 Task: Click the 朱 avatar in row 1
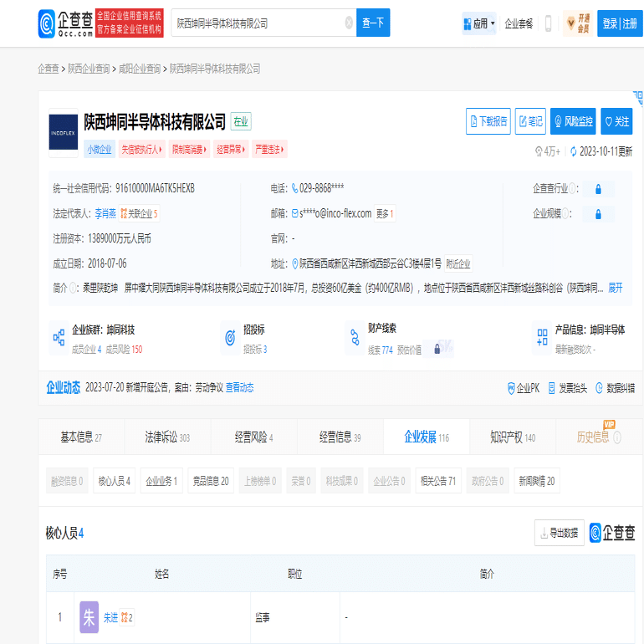point(89,617)
